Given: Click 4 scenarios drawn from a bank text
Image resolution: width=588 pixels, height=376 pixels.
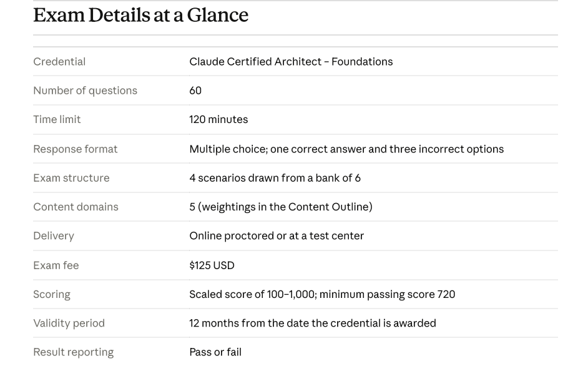Looking at the screenshot, I should pos(275,178).
